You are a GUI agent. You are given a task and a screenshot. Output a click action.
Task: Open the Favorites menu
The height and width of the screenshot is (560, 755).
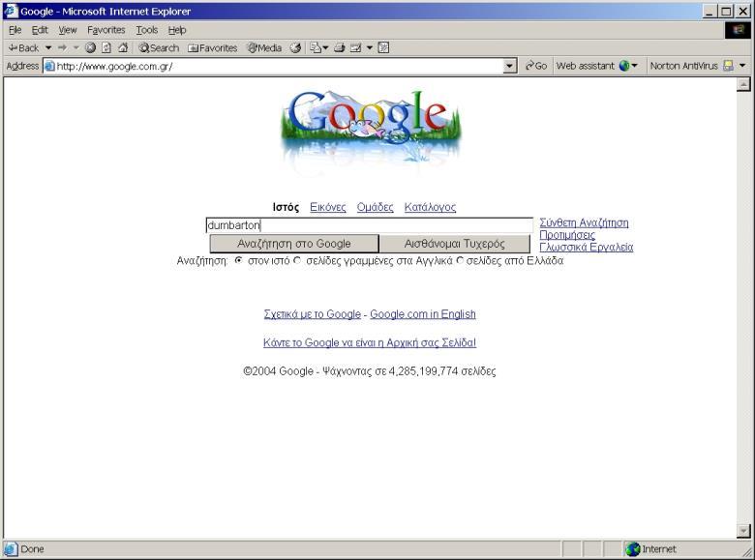(106, 30)
